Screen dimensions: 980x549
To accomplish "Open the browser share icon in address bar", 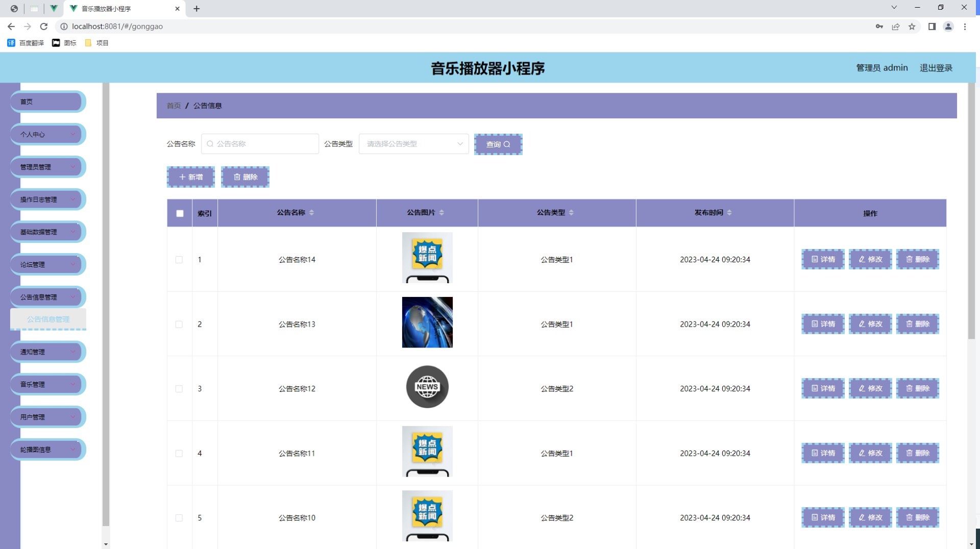I will [x=895, y=27].
